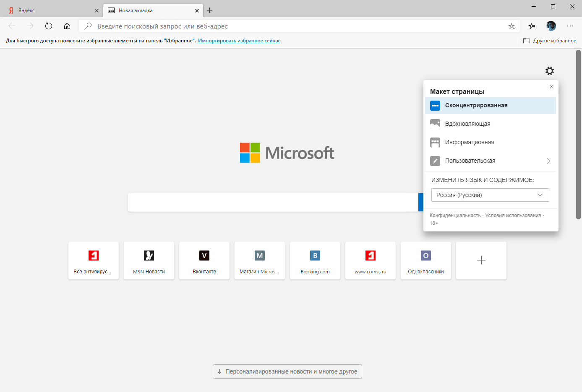Close the page layout panel
This screenshot has width=582, height=392.
point(551,87)
